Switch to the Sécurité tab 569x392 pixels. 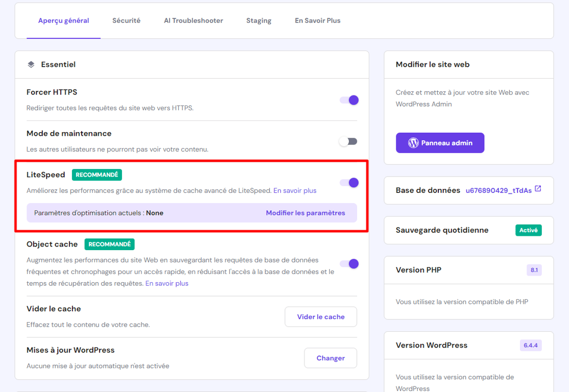tap(126, 20)
